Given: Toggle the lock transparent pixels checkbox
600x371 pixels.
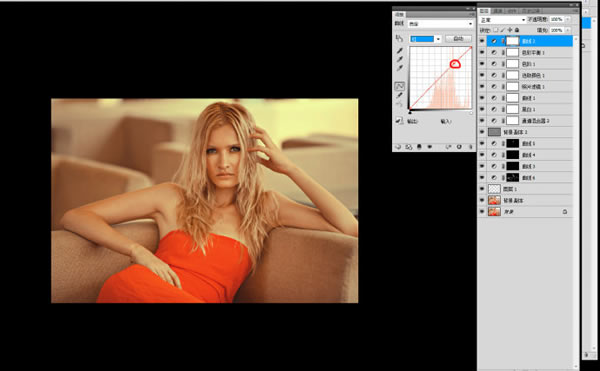Looking at the screenshot, I should (496, 30).
